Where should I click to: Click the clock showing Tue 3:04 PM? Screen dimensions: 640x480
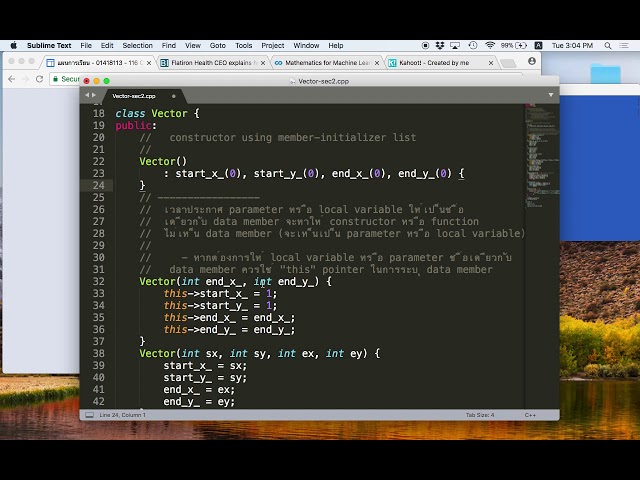(572, 45)
